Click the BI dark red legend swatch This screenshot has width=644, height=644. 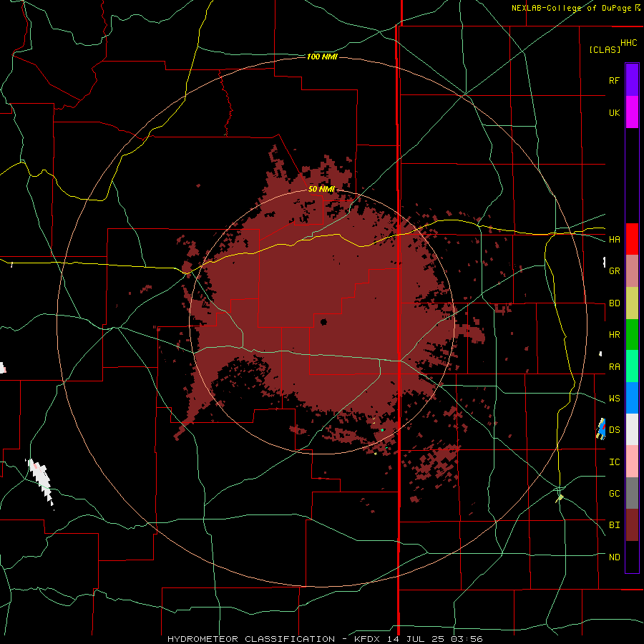click(632, 525)
